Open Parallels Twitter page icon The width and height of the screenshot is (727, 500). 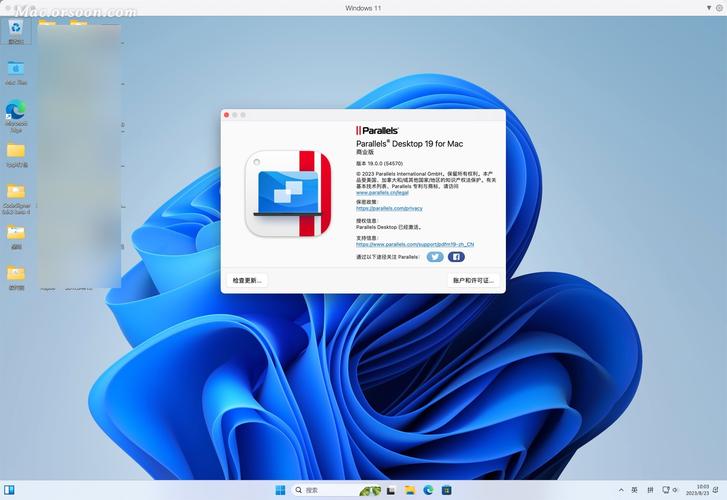(434, 256)
